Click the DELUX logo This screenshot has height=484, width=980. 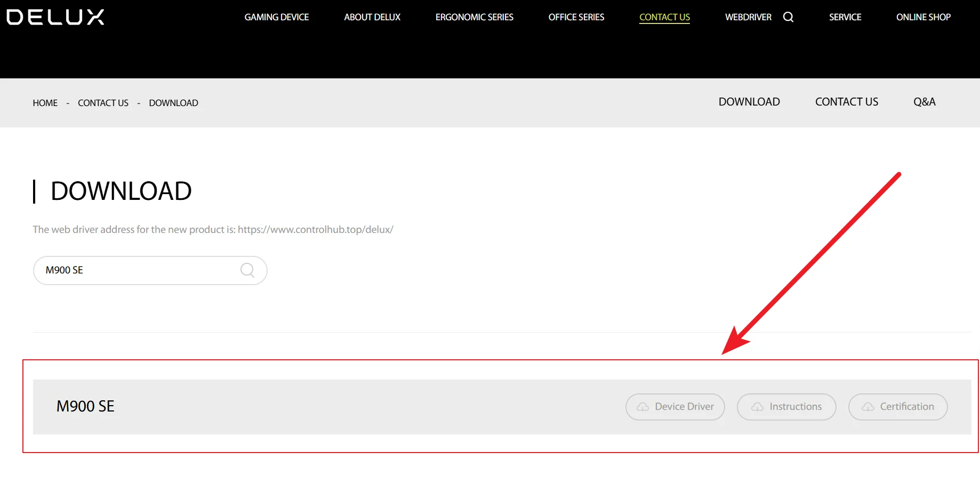tap(55, 17)
